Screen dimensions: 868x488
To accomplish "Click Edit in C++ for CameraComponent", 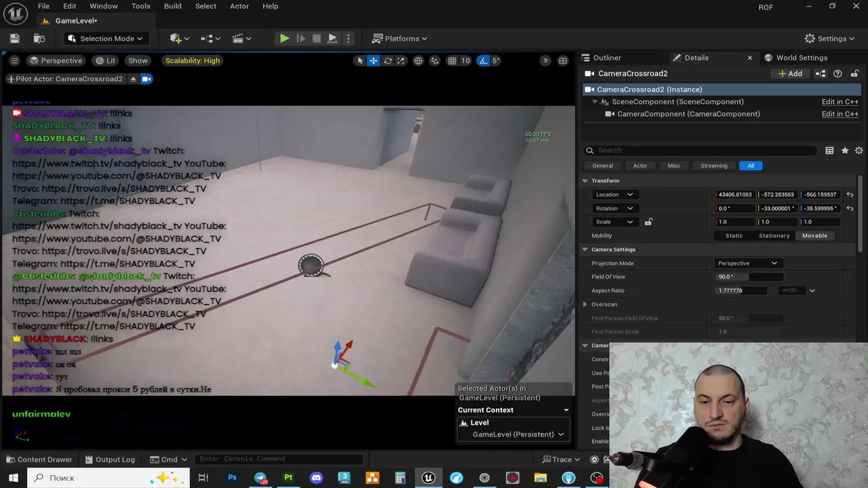I will click(840, 114).
